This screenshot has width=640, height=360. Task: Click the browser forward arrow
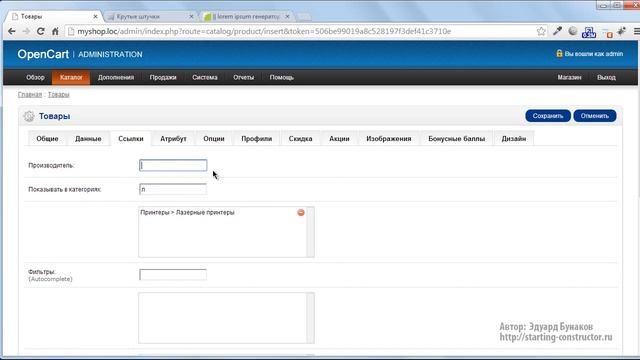click(x=26, y=31)
